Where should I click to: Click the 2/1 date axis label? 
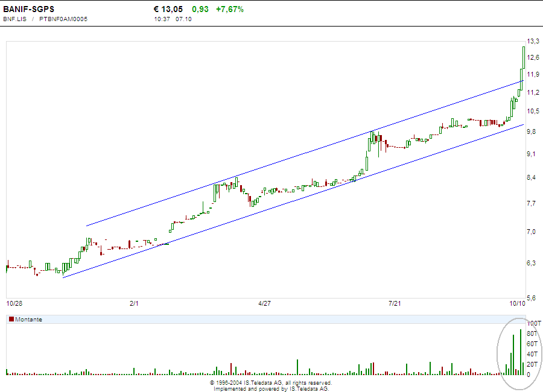coord(134,304)
